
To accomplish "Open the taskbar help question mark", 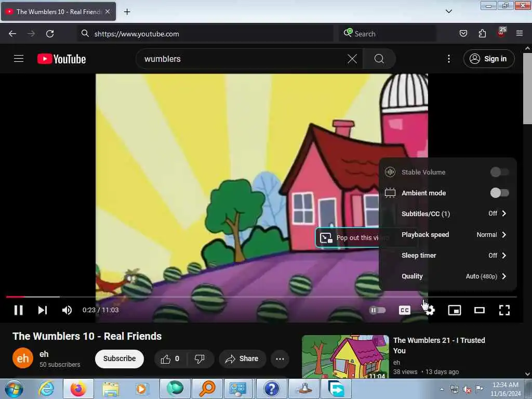I will [x=271, y=389].
